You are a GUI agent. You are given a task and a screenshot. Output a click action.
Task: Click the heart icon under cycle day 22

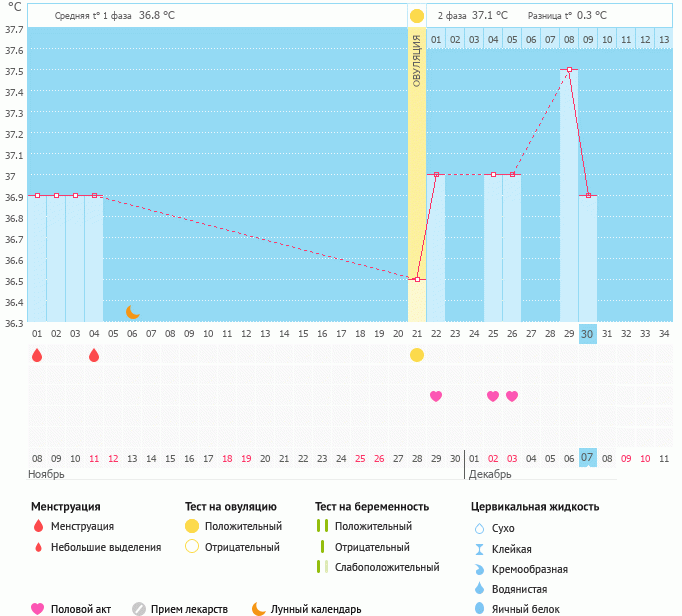436,396
